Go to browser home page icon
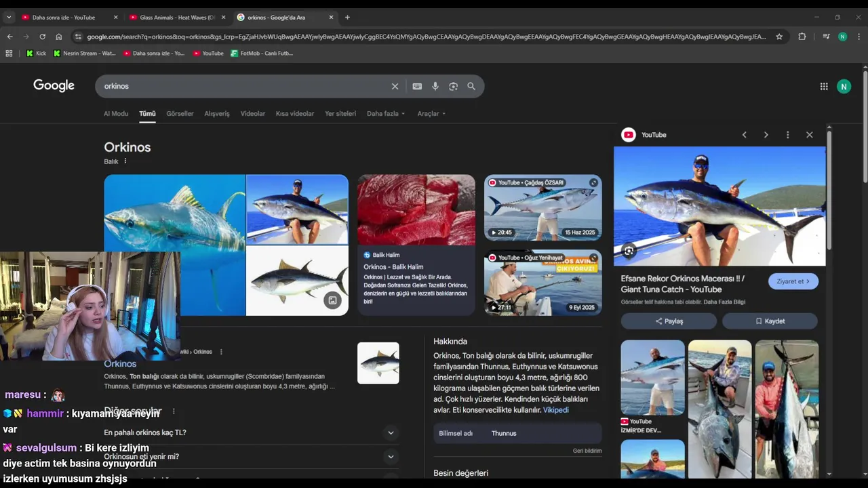 coord(59,37)
